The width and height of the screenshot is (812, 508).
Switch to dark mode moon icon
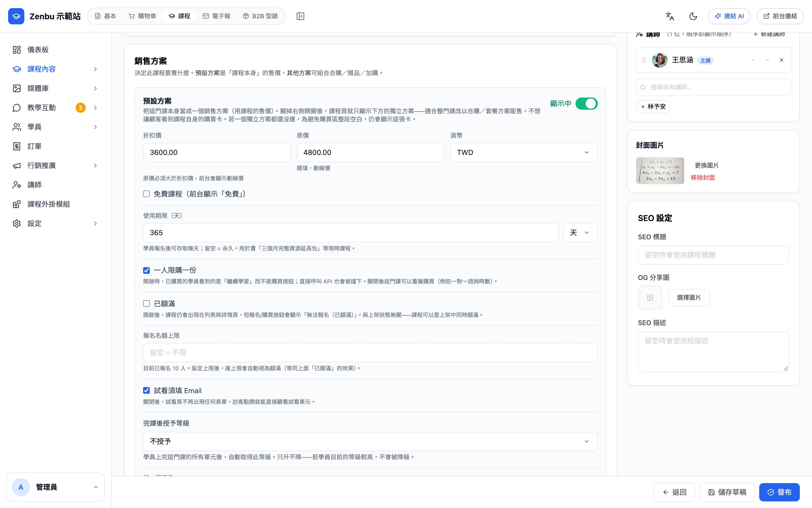(x=693, y=16)
